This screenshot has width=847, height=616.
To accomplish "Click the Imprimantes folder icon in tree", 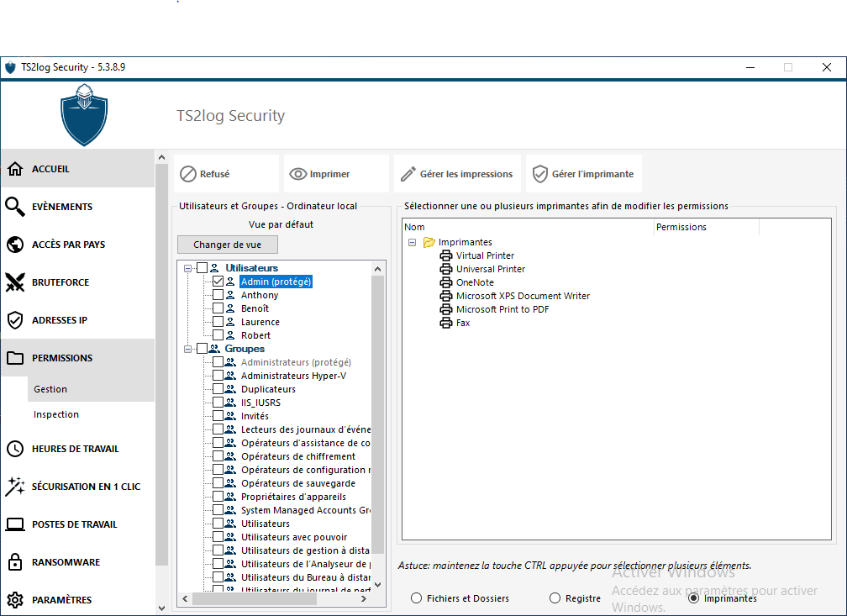I will point(429,242).
